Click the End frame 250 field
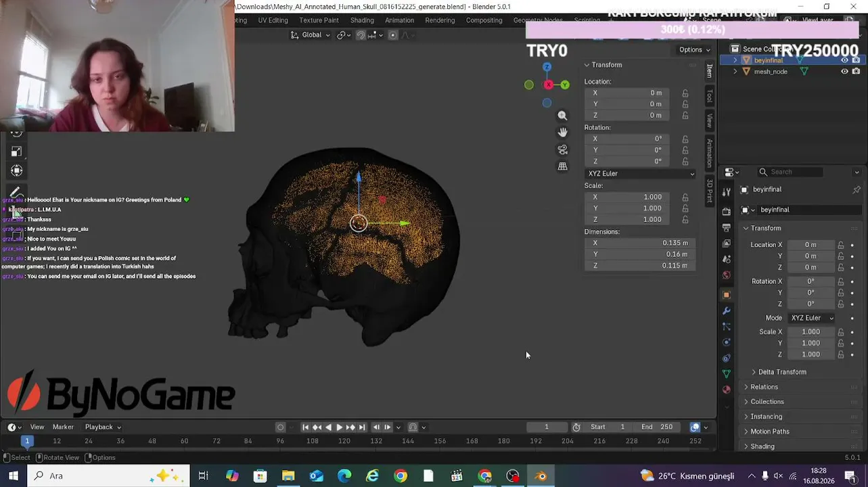The height and width of the screenshot is (487, 868). (658, 427)
